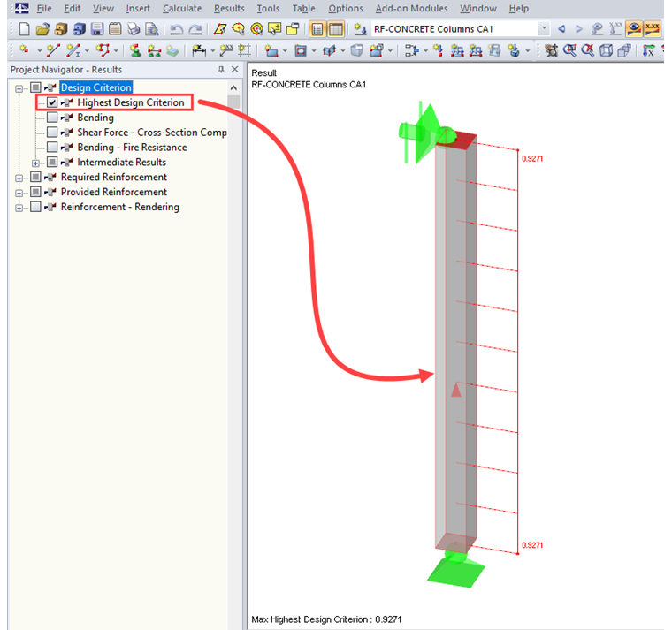
Task: Enable Bending - Fire Resistance checkbox
Action: pyautogui.click(x=52, y=147)
